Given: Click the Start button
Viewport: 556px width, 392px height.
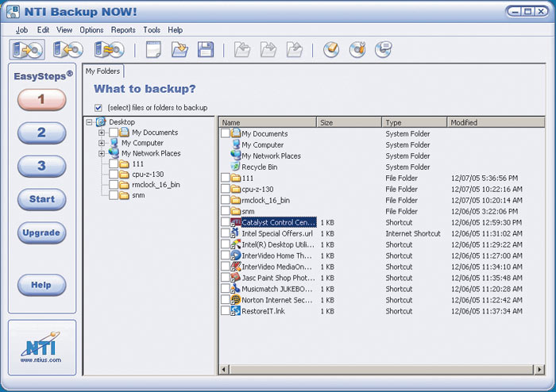Looking at the screenshot, I should [x=42, y=199].
